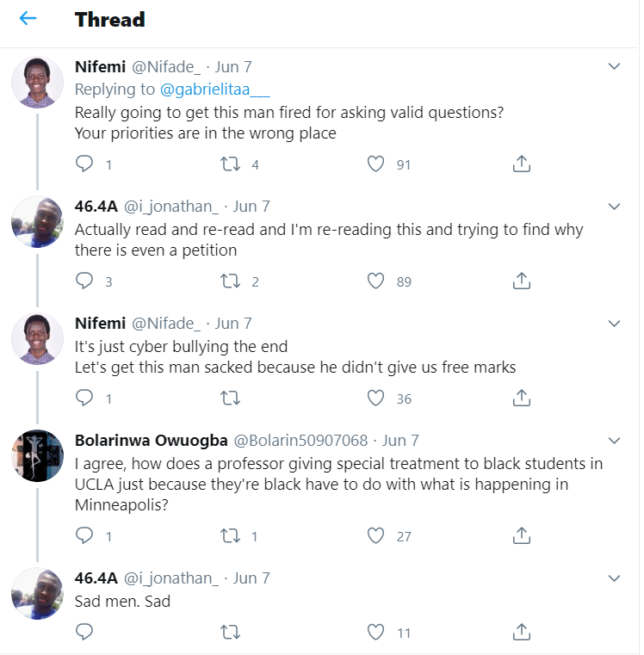Screen dimensions: 644x655
Task: Open more options on Nifemi's first tweet
Action: click(614, 66)
